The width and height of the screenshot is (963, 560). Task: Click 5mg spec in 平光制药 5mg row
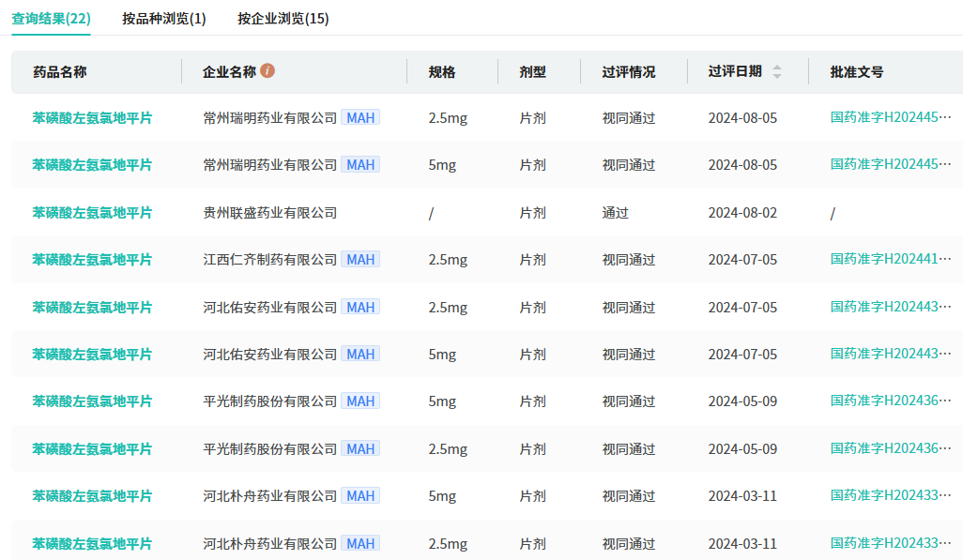pos(442,401)
